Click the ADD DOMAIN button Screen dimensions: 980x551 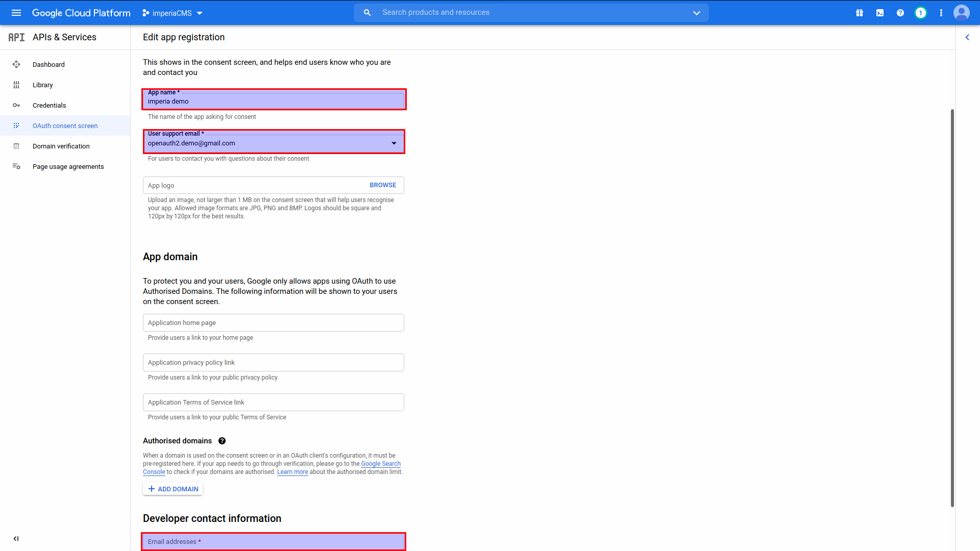173,489
